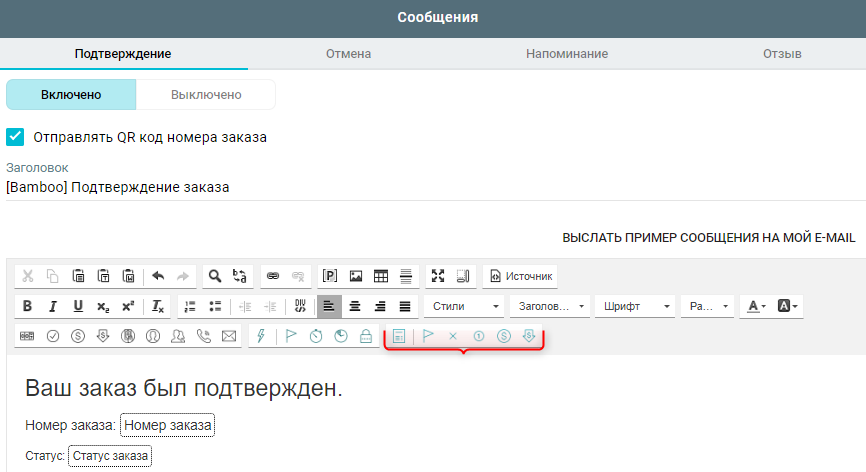Uncheck 'Отправлять QR код номера заказа'

(x=15, y=137)
